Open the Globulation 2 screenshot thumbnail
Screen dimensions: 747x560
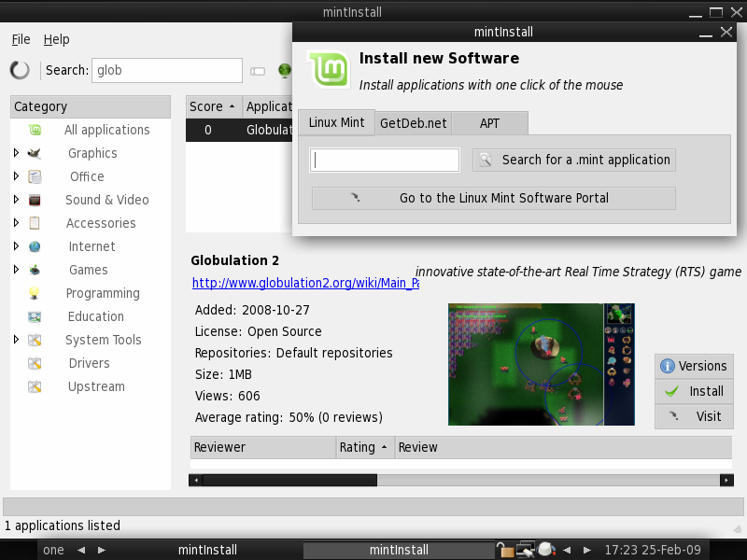pos(542,364)
